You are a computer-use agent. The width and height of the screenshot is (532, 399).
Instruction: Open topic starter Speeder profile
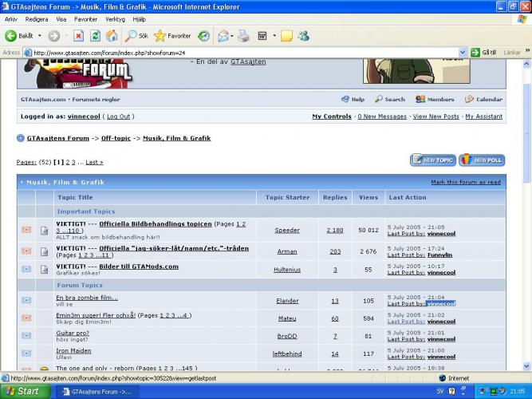287,231
